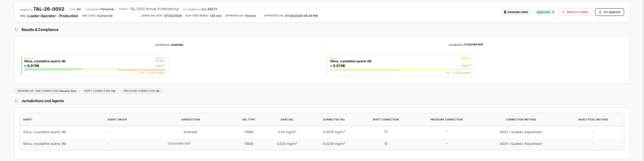This screenshot has width=644, height=161.
Task: Click the Mark as Outlier button
Action: click(x=575, y=12)
